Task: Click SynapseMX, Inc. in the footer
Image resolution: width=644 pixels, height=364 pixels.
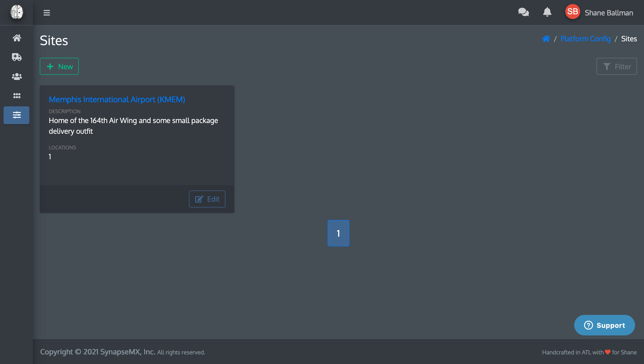Action: click(x=128, y=351)
